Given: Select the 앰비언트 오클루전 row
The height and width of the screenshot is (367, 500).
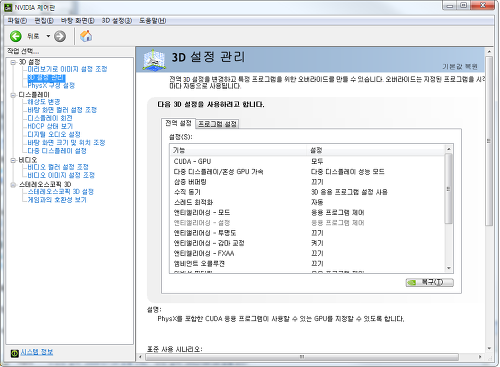Looking at the screenshot, I should [307, 264].
